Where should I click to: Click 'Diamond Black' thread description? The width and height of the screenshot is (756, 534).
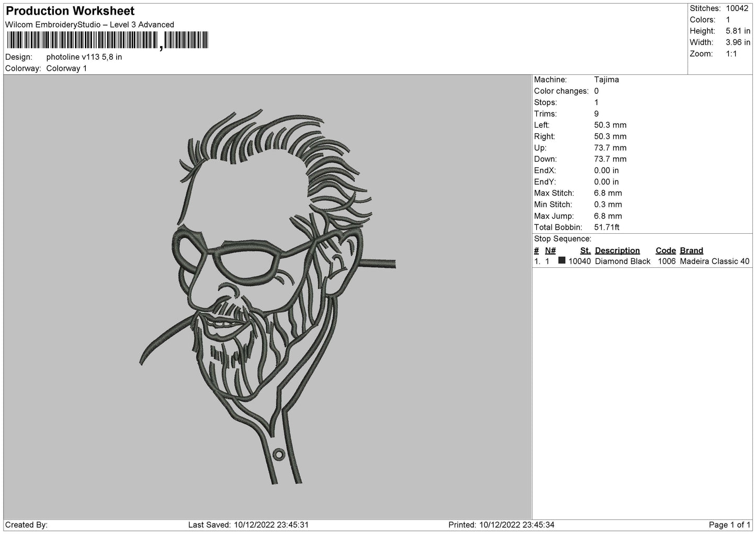(623, 262)
